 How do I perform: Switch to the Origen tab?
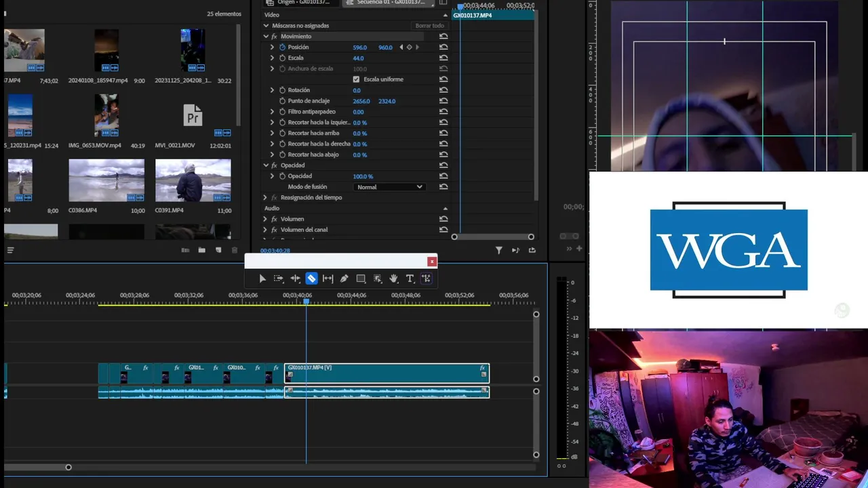(303, 3)
